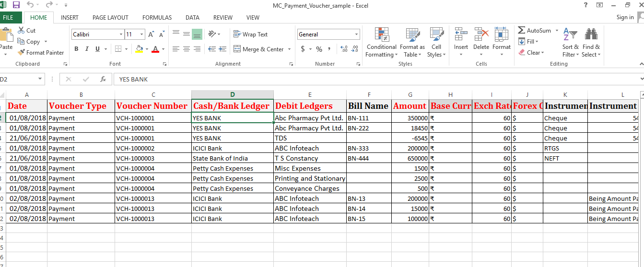Open Cell Styles gallery
Viewport: 644px width, 267px height.
pos(436,43)
